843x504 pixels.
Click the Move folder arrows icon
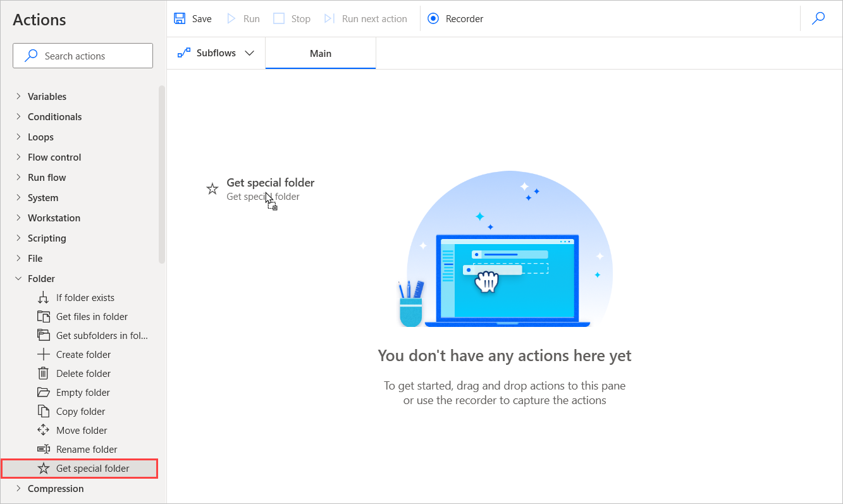[x=44, y=430]
